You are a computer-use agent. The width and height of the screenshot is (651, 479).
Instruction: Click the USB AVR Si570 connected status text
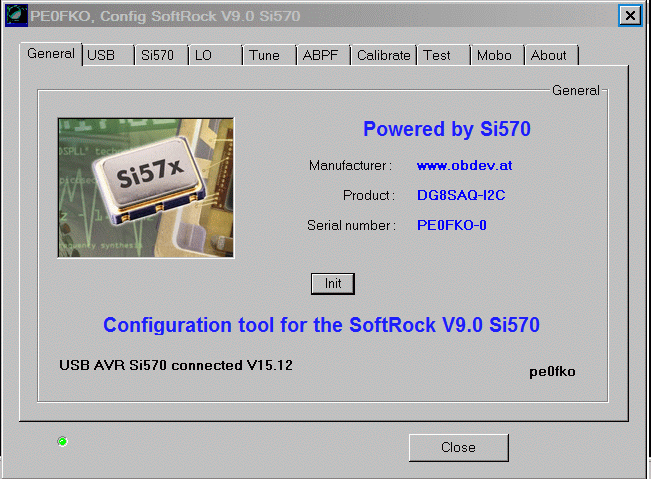[x=176, y=365]
